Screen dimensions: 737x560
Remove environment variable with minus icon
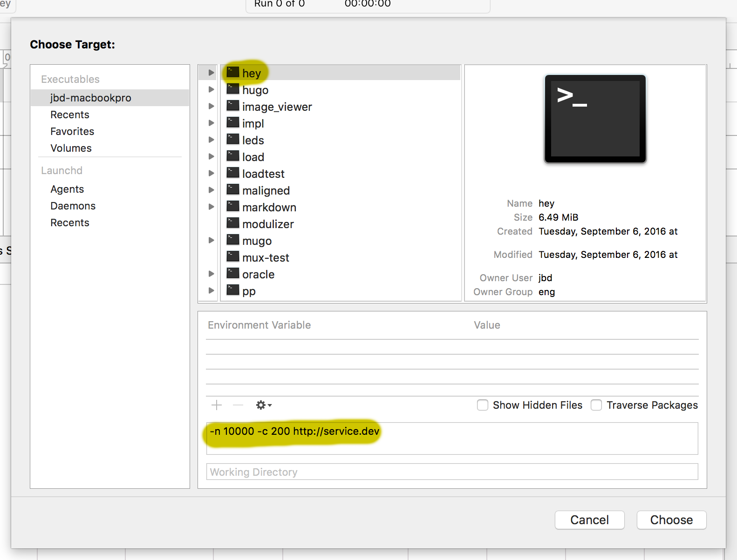tap(238, 405)
